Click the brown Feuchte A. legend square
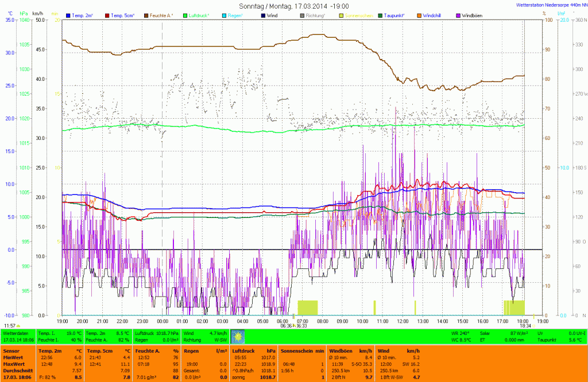The width and height of the screenshot is (588, 382). (146, 15)
